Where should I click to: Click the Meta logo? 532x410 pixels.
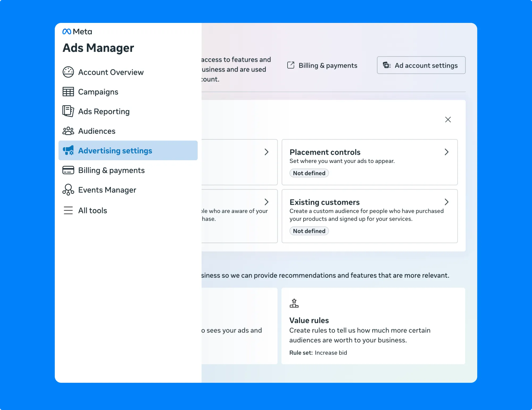(77, 31)
